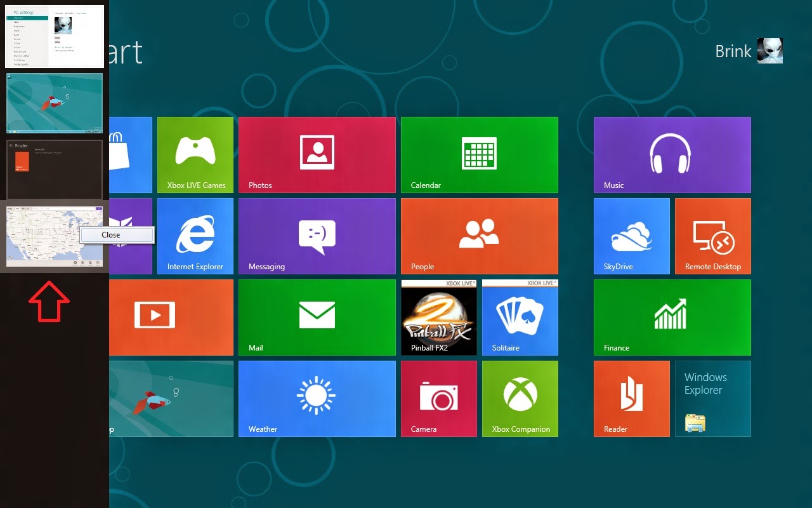This screenshot has height=508, width=812.
Task: Open the Solitaire game
Action: point(520,317)
